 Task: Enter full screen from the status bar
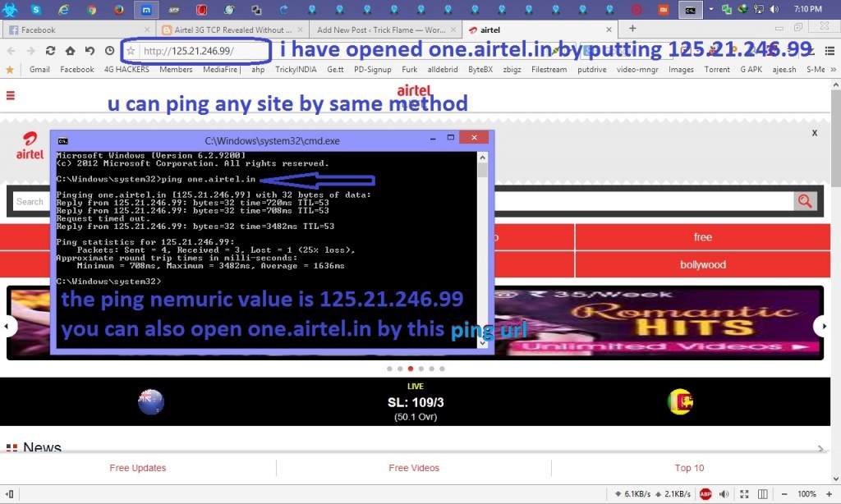point(744,494)
